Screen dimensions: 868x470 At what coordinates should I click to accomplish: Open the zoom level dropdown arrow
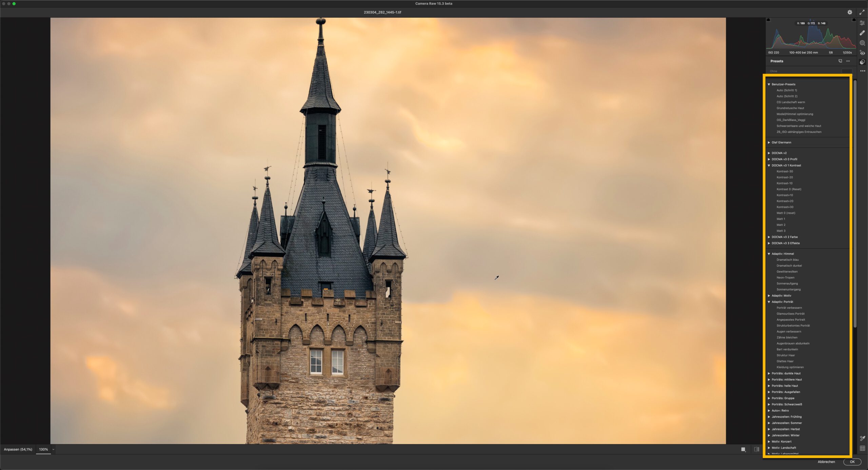[x=53, y=449]
